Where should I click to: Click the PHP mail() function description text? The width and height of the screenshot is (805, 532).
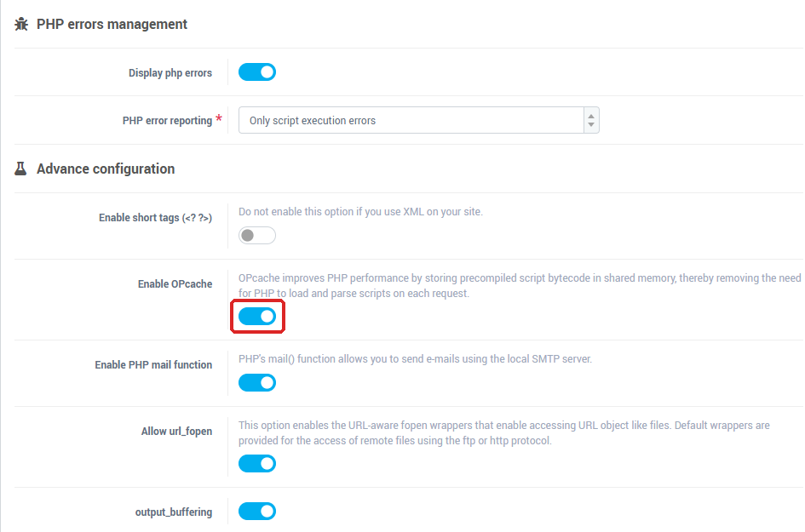[x=415, y=358]
